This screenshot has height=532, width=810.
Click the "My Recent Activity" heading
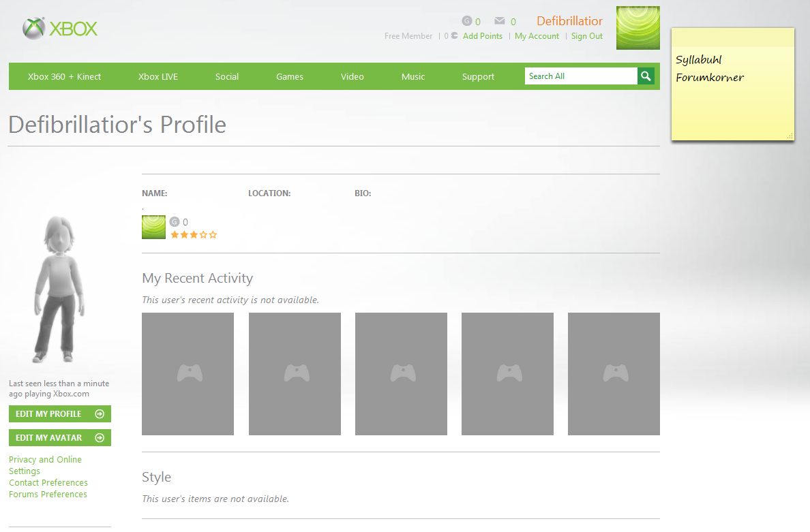pos(197,278)
